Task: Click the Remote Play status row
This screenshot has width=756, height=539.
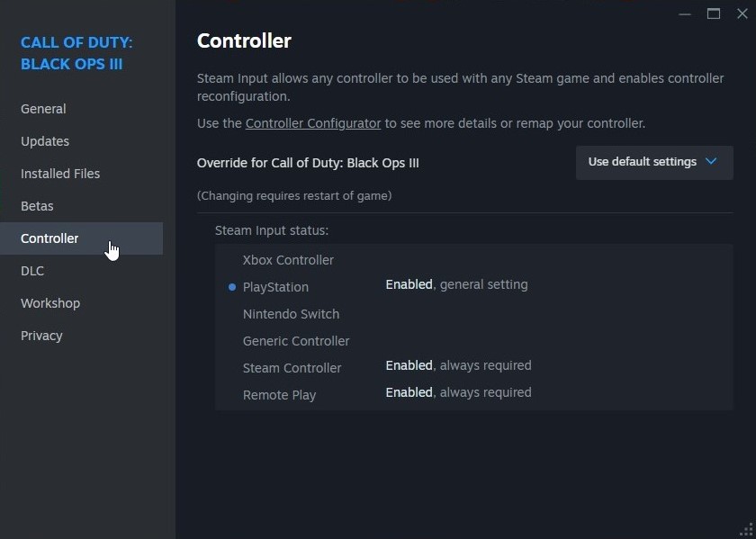Action: pos(279,395)
